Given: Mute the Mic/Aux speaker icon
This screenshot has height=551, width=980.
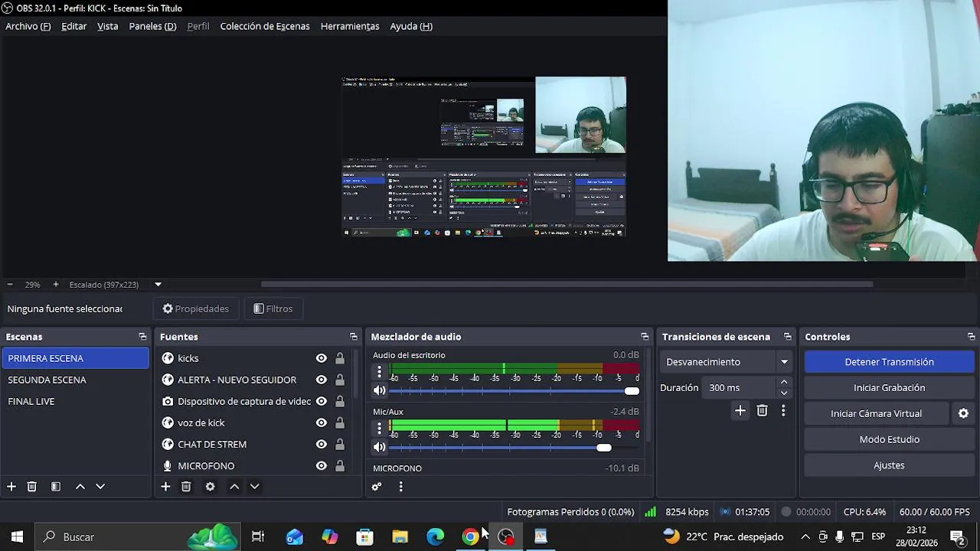Looking at the screenshot, I should 379,447.
